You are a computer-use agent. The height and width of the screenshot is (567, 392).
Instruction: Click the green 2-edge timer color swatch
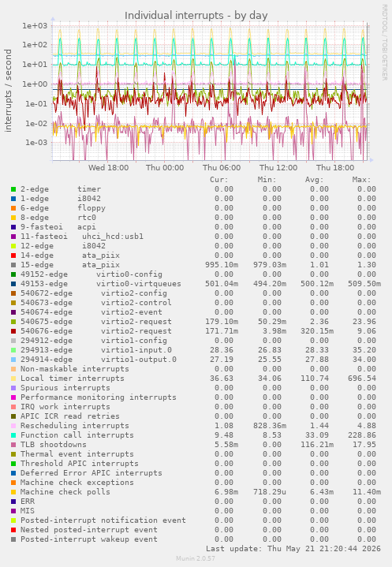tap(13, 189)
